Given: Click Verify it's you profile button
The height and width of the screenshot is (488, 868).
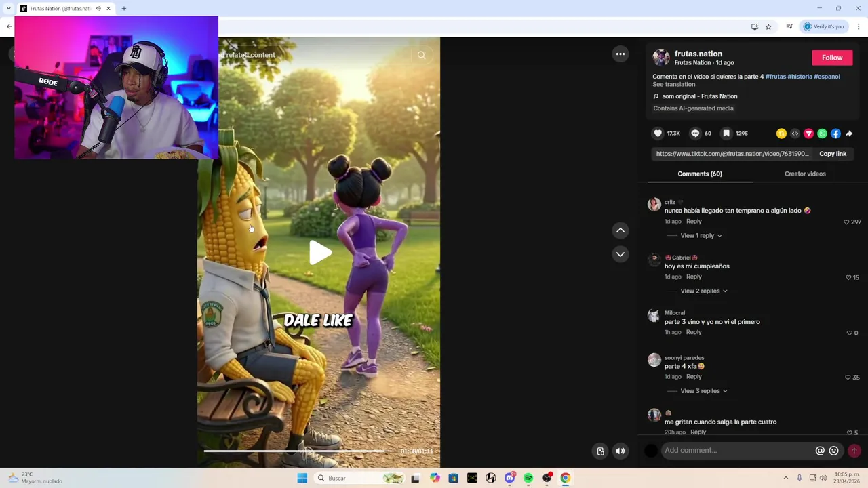Looking at the screenshot, I should pos(824,26).
